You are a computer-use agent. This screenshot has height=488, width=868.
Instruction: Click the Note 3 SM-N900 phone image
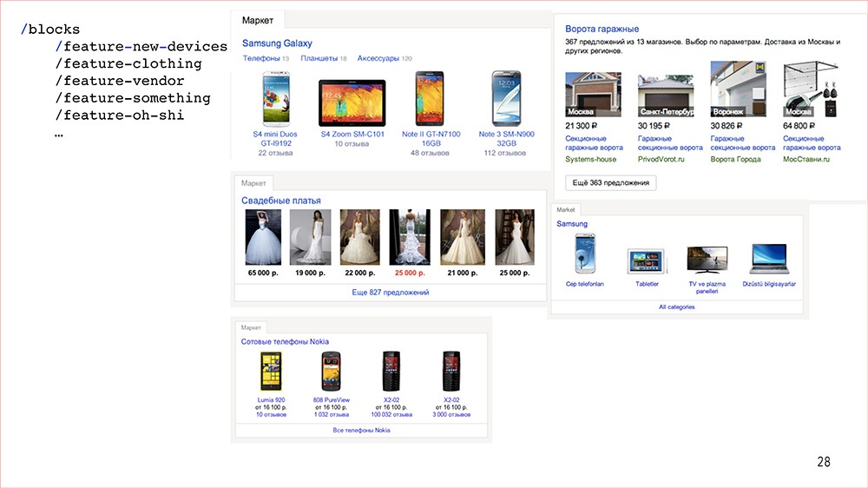pos(506,99)
